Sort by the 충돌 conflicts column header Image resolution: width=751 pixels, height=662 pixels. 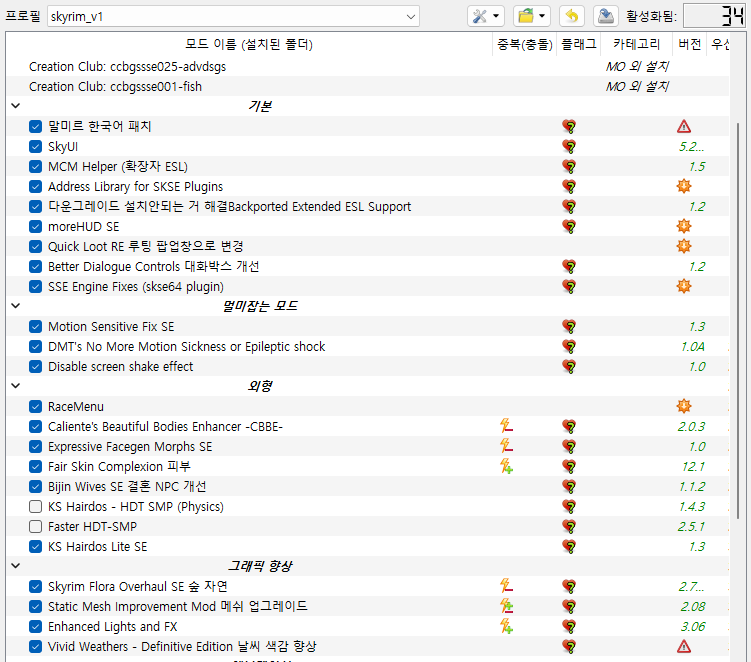coord(524,45)
